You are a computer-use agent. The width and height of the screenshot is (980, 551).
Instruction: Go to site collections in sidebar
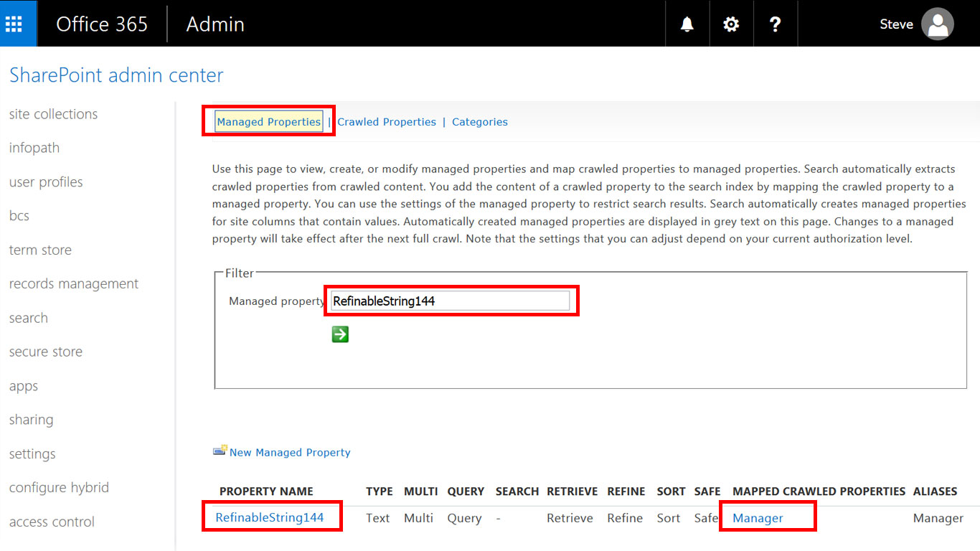pos(53,114)
